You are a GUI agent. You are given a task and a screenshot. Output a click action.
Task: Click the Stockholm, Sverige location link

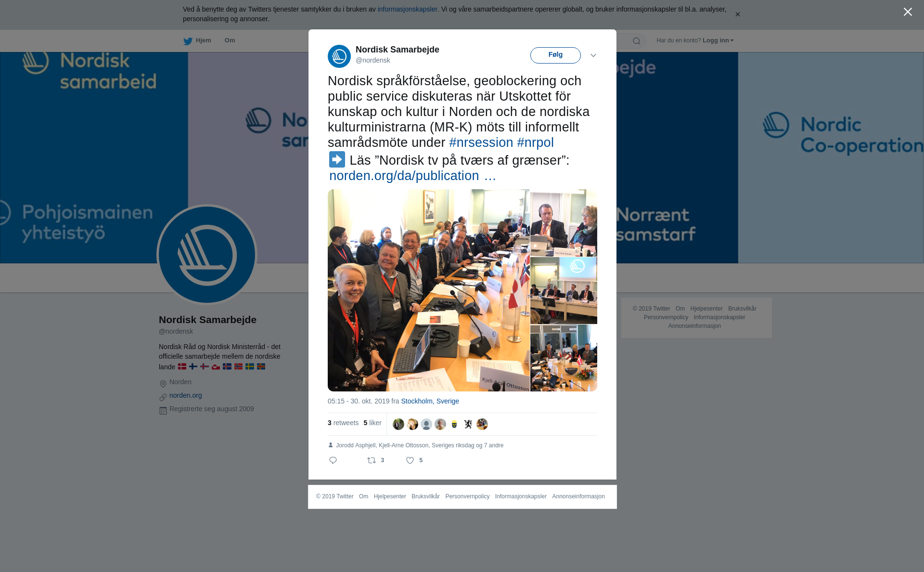(430, 401)
